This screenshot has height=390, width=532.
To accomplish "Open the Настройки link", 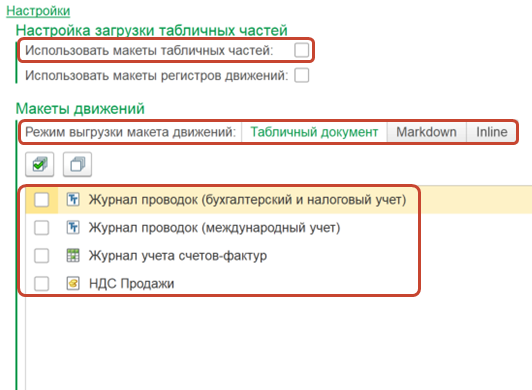I will [38, 11].
